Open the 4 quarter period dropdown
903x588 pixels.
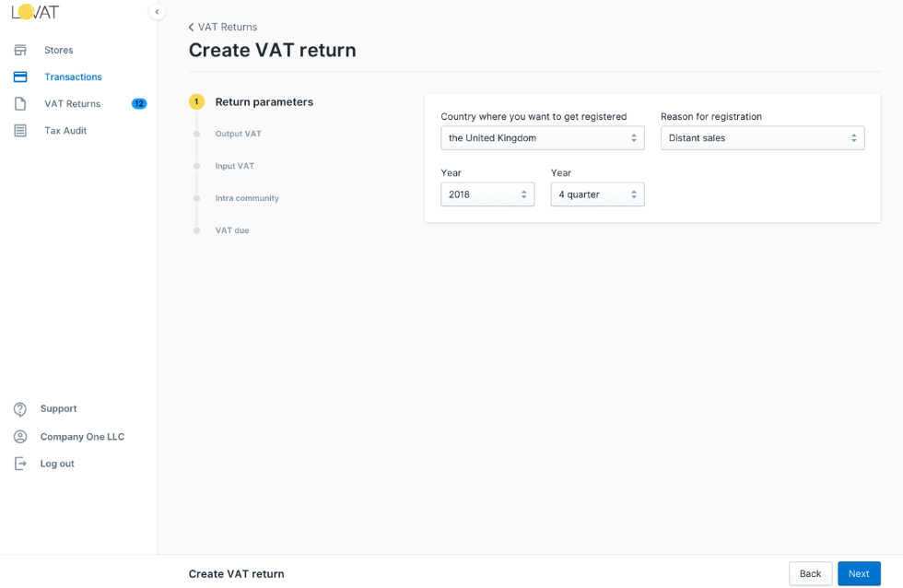(597, 194)
